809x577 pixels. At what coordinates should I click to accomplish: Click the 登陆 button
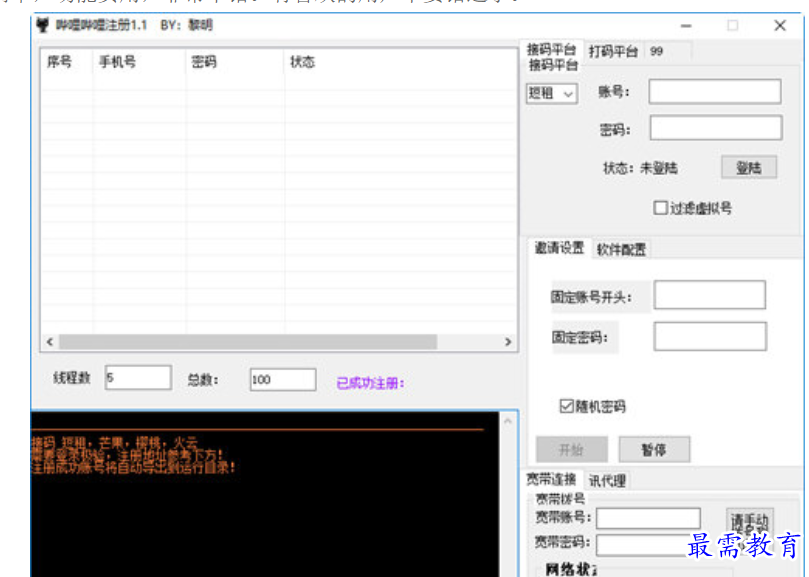coord(749,167)
